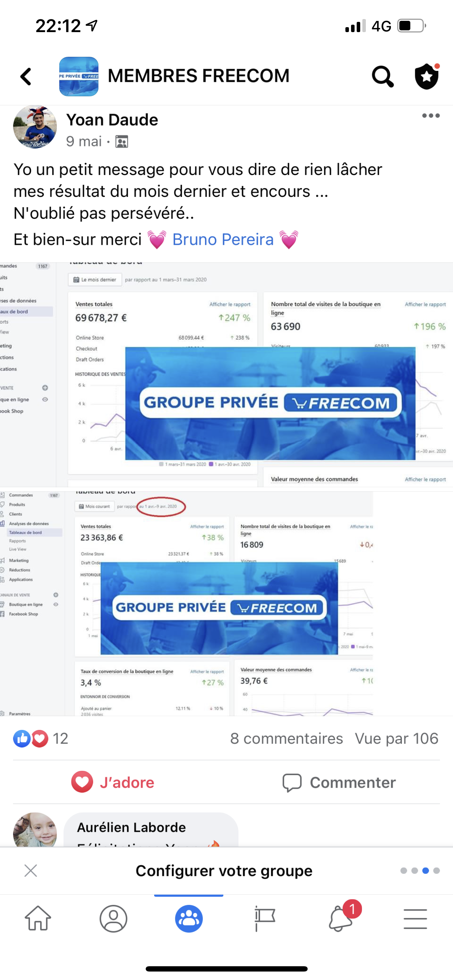Screen dimensions: 453x980
Task: Open the Groups tab
Action: point(189,919)
